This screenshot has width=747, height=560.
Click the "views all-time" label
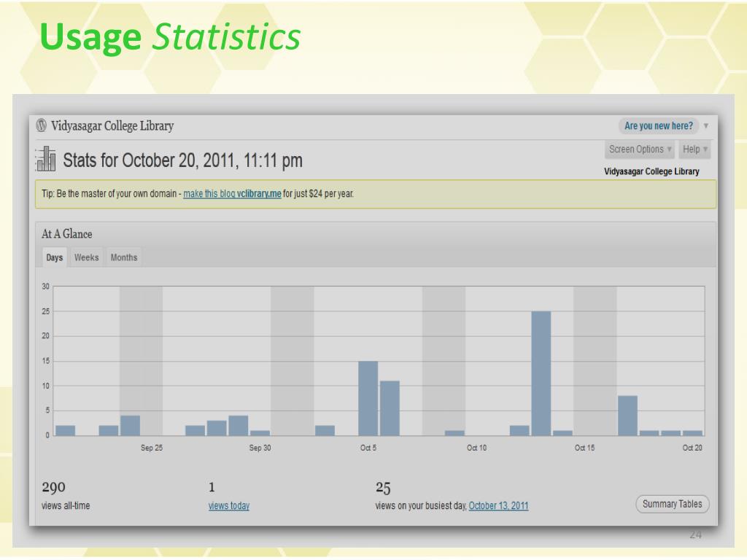[x=66, y=506]
